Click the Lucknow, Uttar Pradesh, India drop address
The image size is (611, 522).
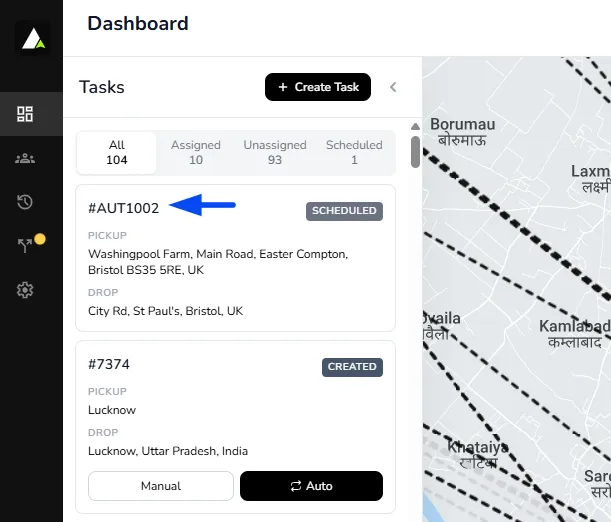pos(168,451)
